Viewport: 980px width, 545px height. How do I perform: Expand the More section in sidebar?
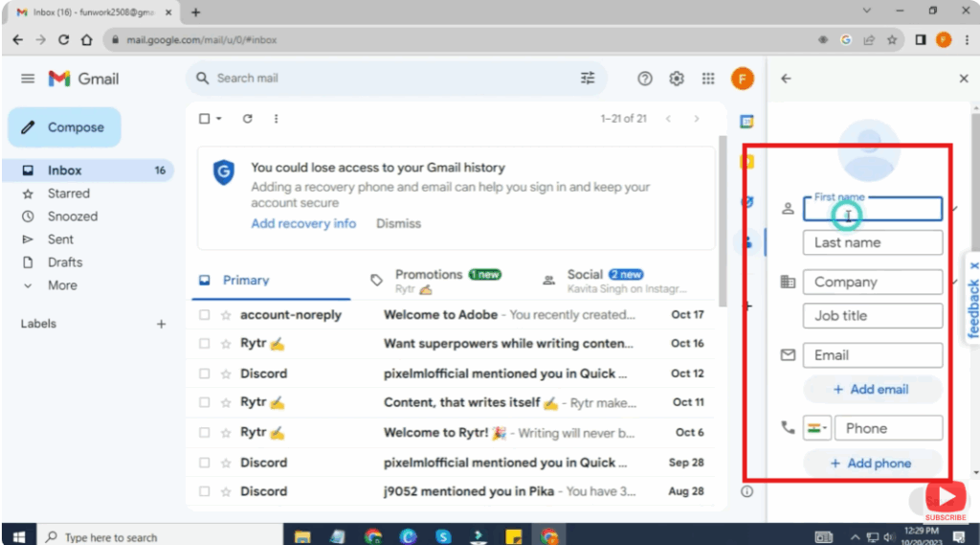click(62, 285)
